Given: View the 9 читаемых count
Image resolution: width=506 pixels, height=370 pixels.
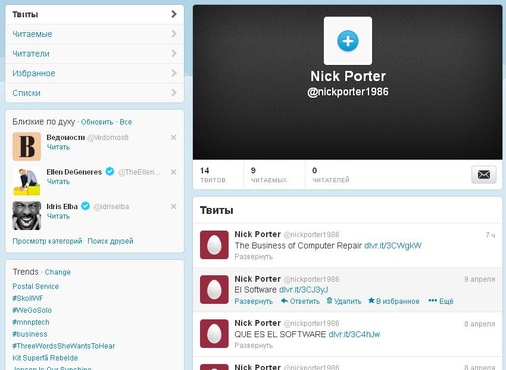Looking at the screenshot, I should click(269, 175).
